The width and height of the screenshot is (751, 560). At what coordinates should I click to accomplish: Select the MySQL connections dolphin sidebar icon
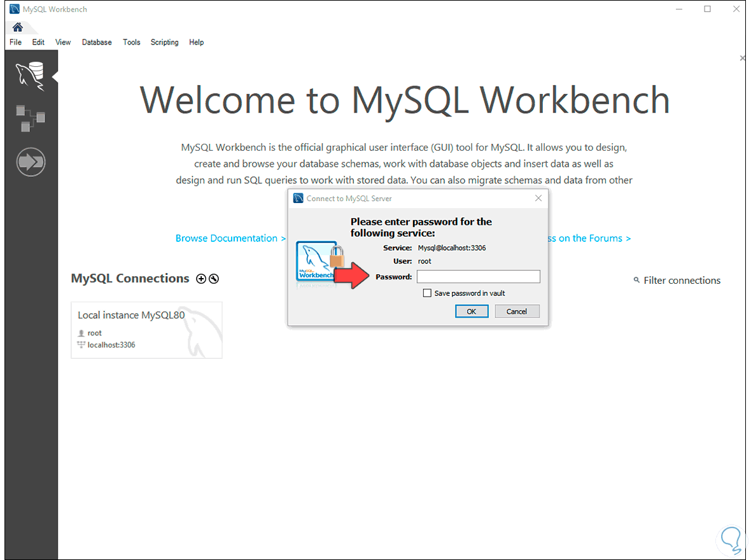click(31, 76)
